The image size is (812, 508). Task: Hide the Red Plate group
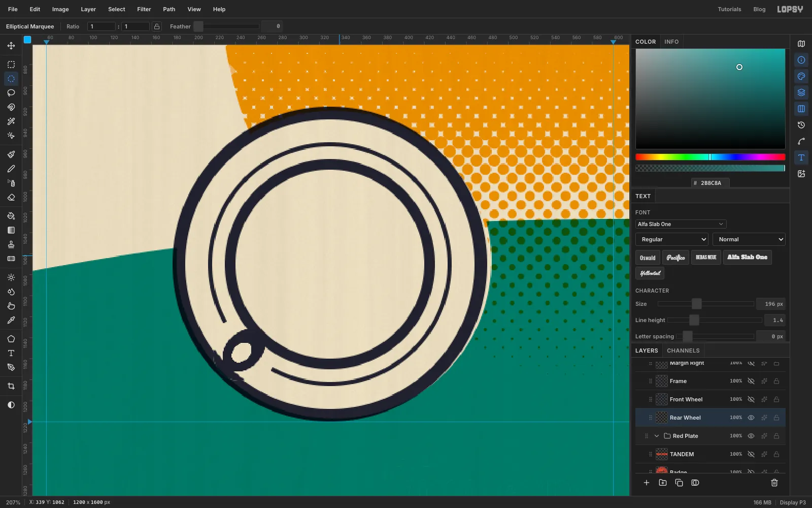[x=751, y=436]
